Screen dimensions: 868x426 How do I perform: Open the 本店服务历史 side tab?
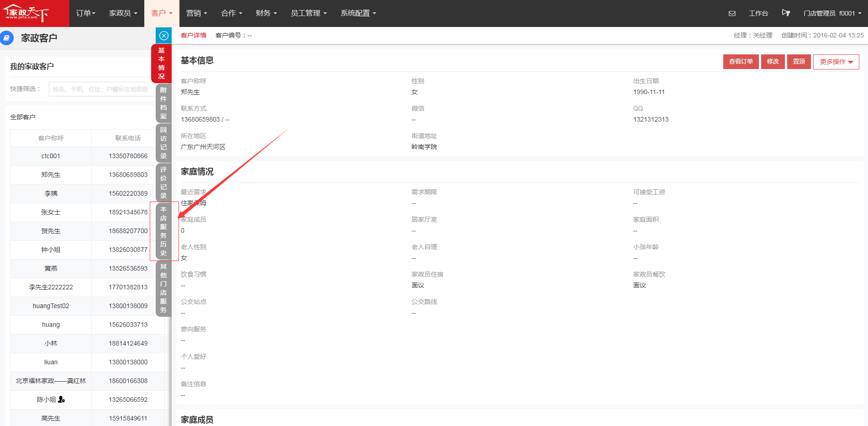[163, 231]
